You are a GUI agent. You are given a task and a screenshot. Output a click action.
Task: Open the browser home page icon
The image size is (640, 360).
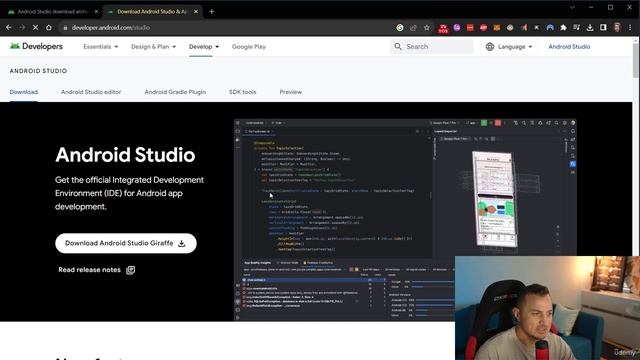[49, 27]
